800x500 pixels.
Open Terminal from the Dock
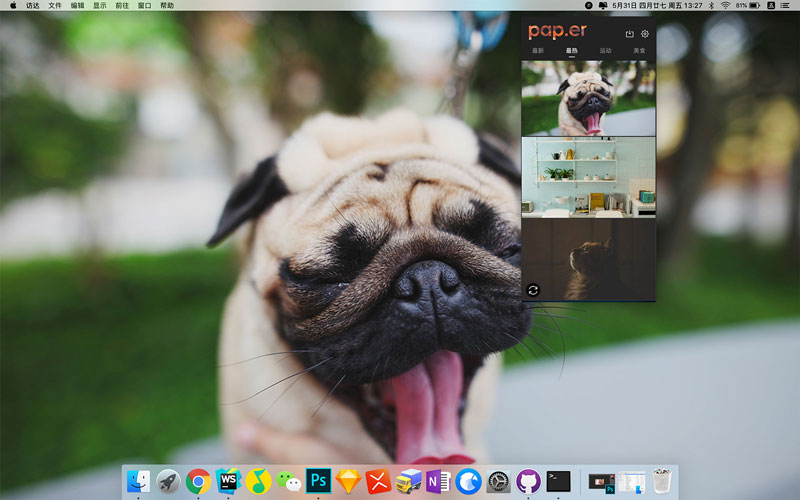click(x=558, y=481)
